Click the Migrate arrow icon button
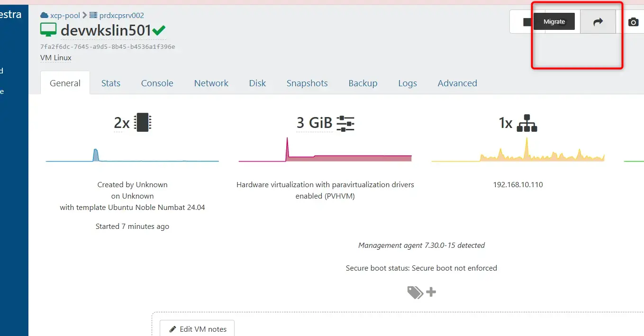This screenshot has width=644, height=336. (x=598, y=22)
